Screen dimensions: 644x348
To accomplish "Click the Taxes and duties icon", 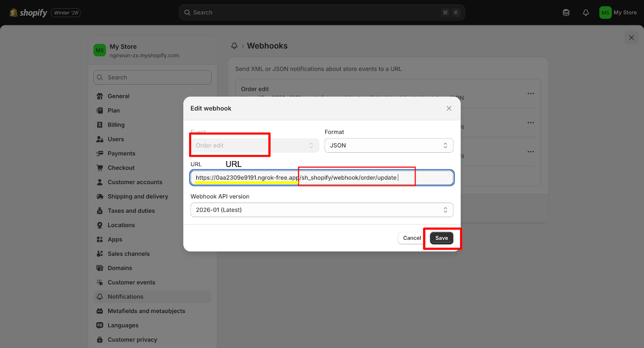I will (x=100, y=211).
